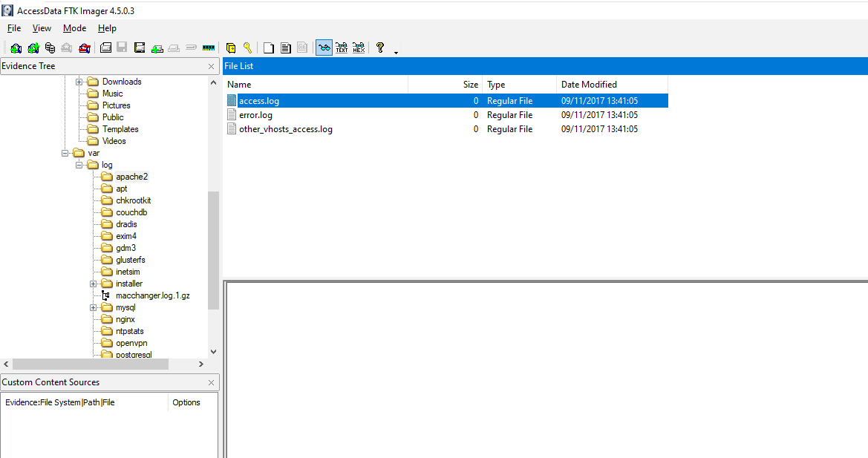Open the Mode menu

[x=74, y=28]
